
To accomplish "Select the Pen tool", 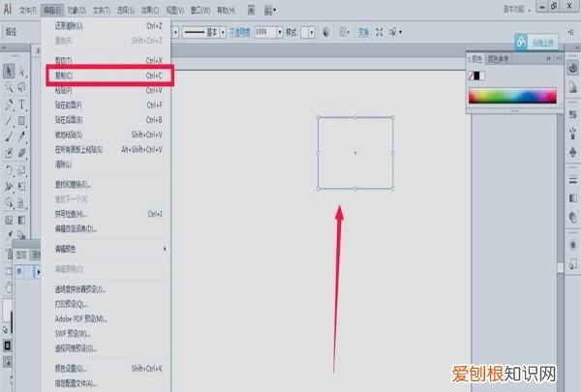I will [x=9, y=104].
